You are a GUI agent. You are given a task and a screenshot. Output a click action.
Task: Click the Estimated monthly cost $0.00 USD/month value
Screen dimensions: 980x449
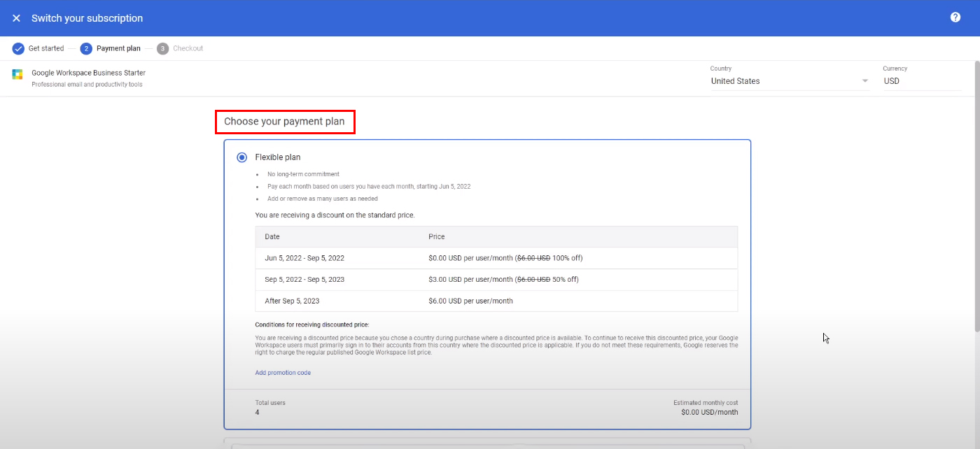click(709, 413)
